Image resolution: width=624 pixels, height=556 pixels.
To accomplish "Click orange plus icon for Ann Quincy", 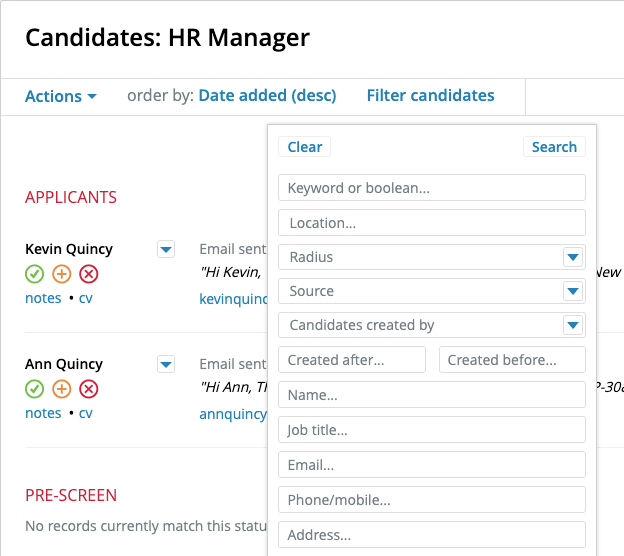I will (x=61, y=389).
